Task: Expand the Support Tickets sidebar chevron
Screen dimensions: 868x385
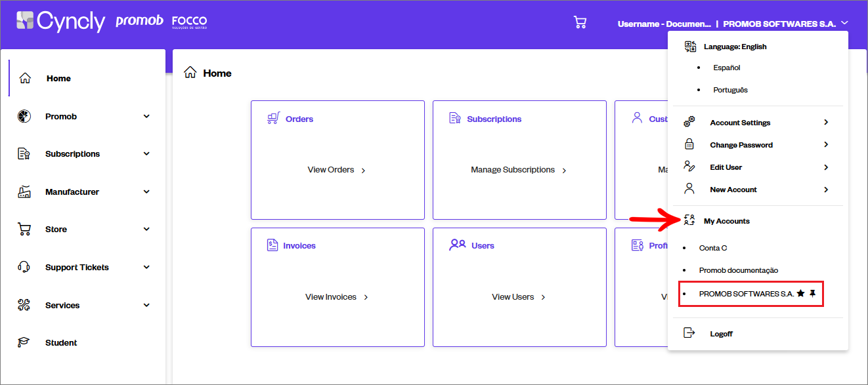Action: point(146,268)
